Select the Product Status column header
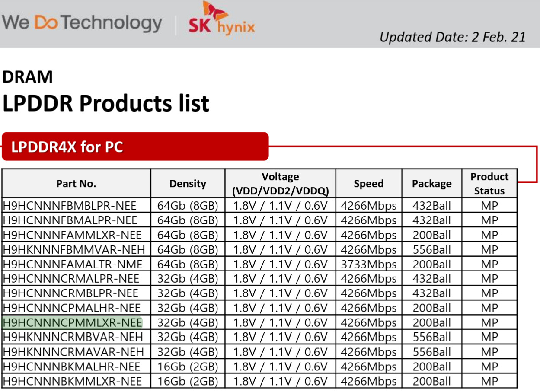Viewport: 540px width, 392px height. pyautogui.click(x=489, y=184)
